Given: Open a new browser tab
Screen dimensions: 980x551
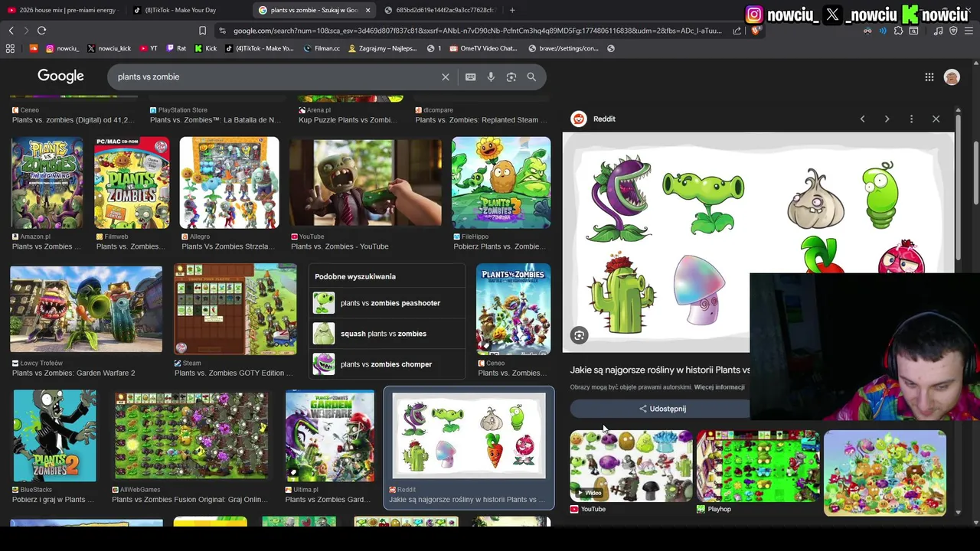Looking at the screenshot, I should pyautogui.click(x=512, y=10).
